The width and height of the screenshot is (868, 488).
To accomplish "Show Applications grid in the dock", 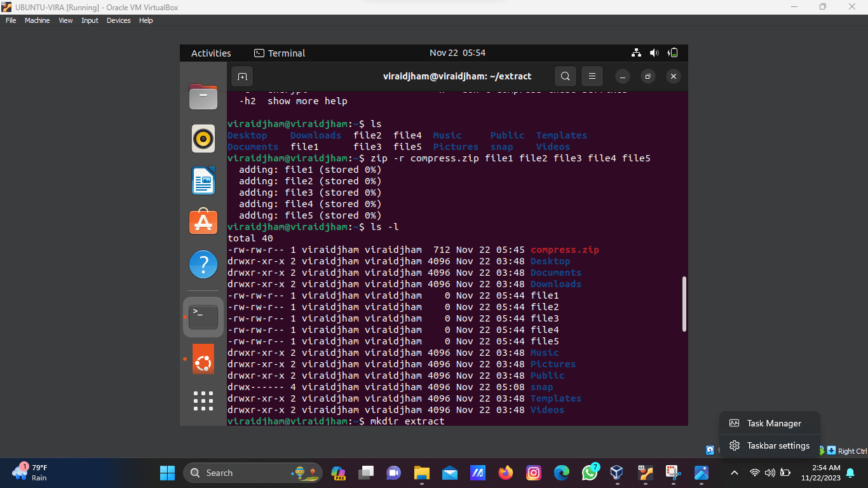I will pyautogui.click(x=203, y=401).
